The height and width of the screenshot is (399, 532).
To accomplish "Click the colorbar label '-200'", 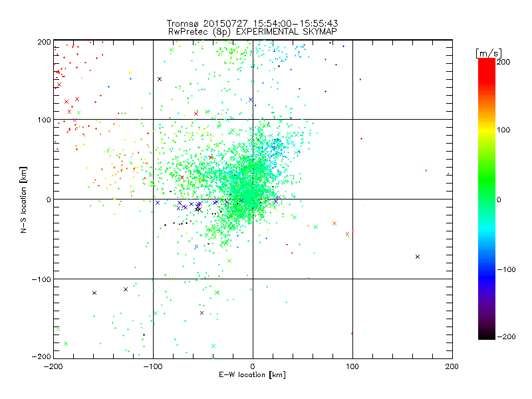I will tap(506, 336).
